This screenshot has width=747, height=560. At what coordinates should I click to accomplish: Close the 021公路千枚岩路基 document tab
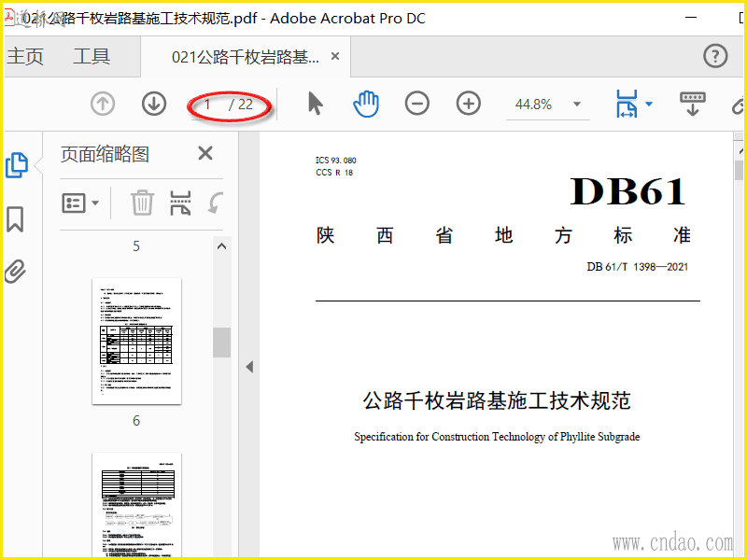(335, 56)
